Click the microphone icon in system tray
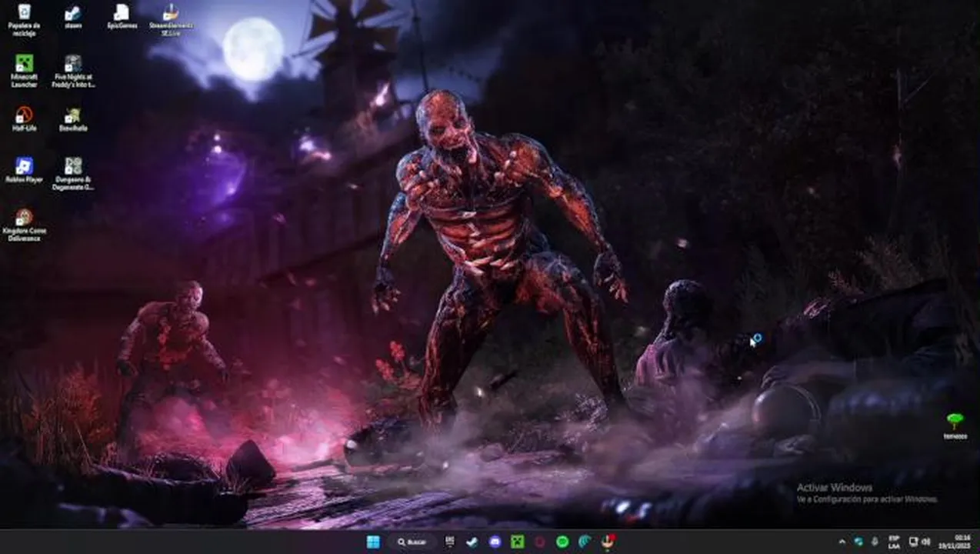 coord(875,542)
